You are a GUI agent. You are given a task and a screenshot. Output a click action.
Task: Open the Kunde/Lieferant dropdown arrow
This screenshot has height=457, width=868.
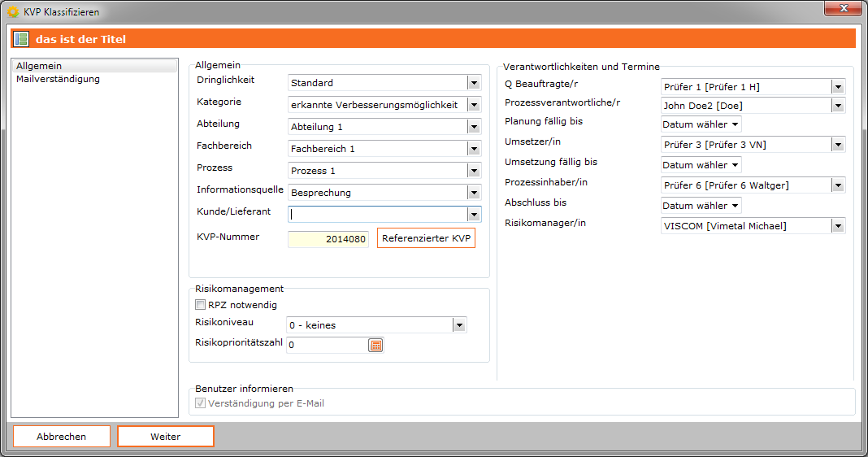(474, 215)
